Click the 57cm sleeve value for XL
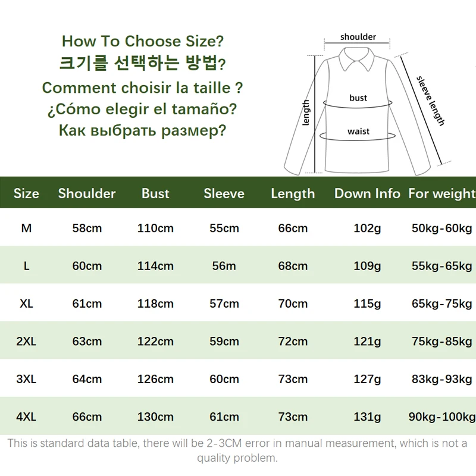 [224, 303]
